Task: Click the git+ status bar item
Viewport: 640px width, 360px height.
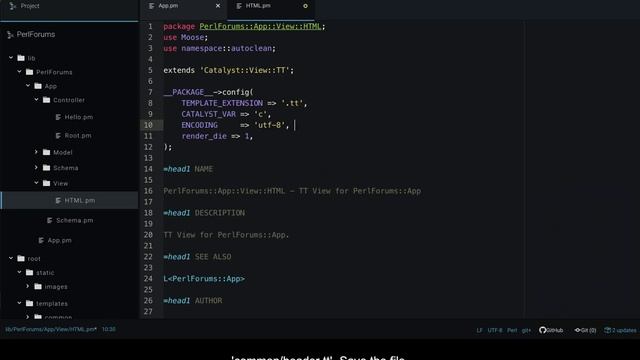Action: pos(527,330)
